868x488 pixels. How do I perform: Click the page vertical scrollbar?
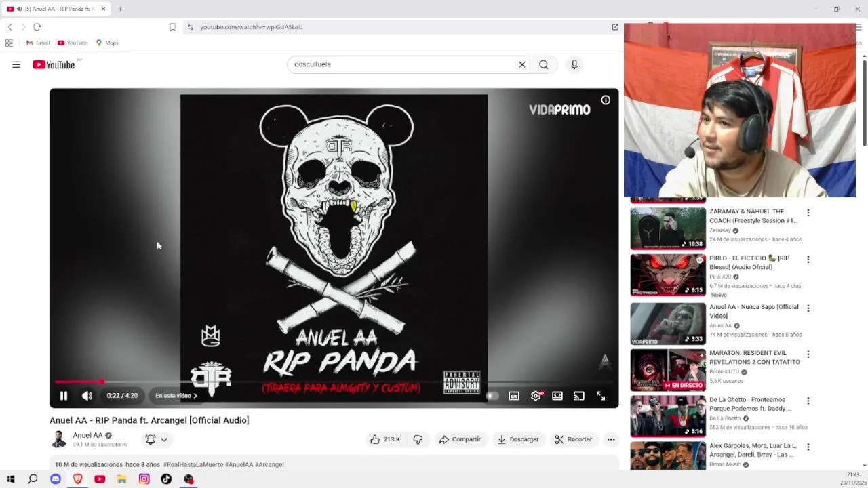[x=864, y=102]
